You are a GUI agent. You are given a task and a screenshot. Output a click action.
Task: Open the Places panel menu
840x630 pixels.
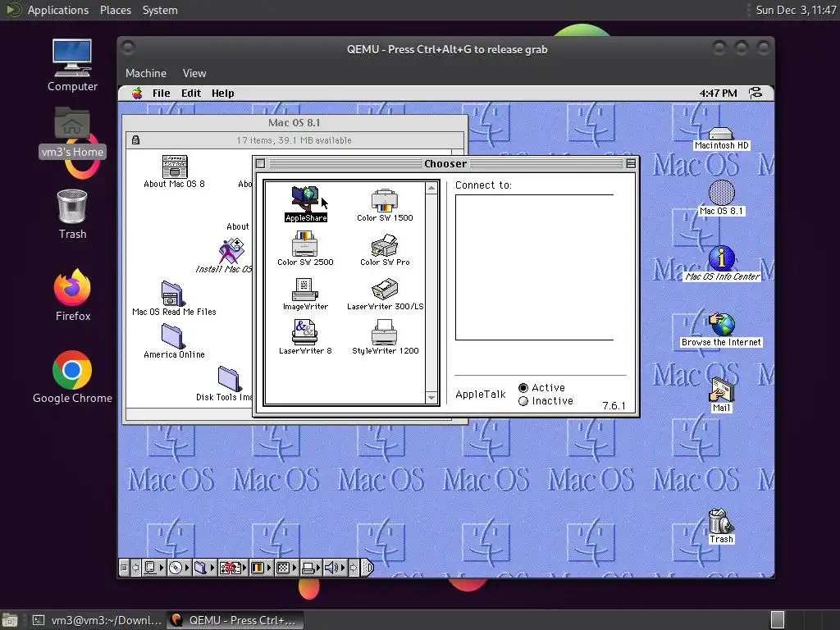pyautogui.click(x=115, y=10)
